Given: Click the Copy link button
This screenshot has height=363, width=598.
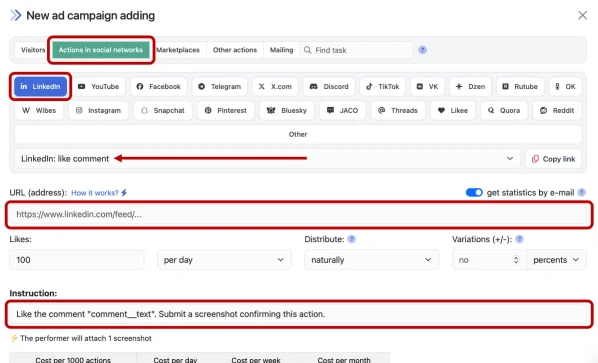Looking at the screenshot, I should [x=554, y=159].
